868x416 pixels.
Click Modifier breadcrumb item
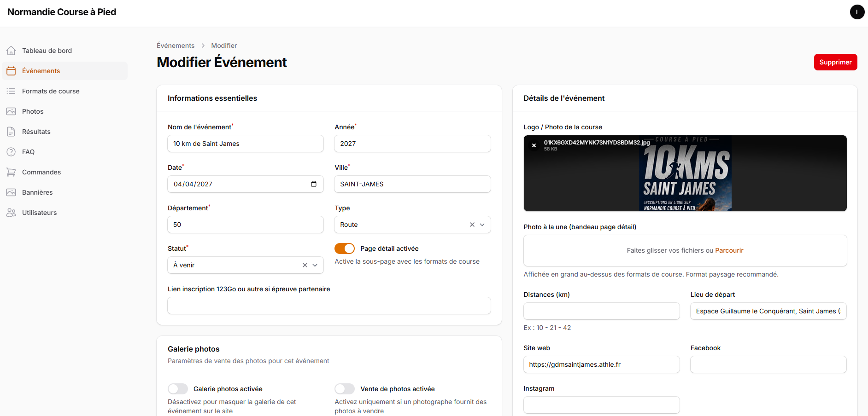coord(224,46)
